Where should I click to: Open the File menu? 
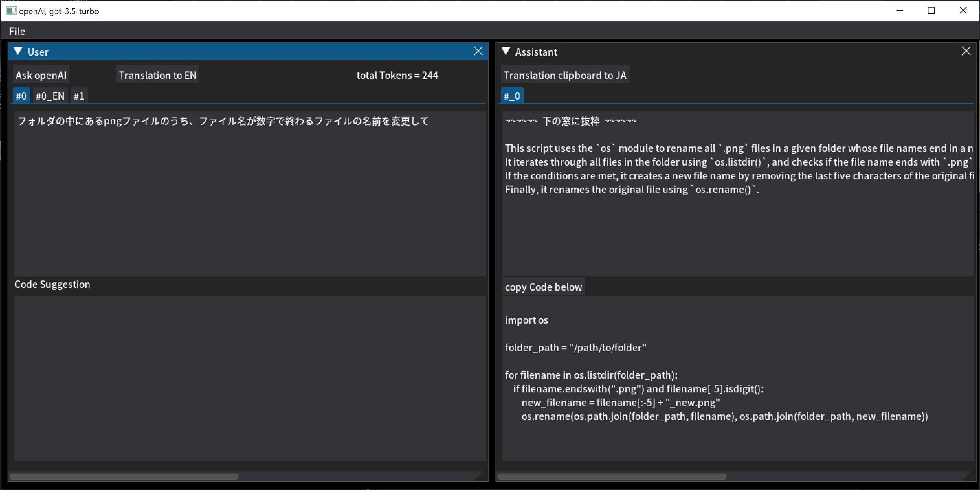click(17, 32)
